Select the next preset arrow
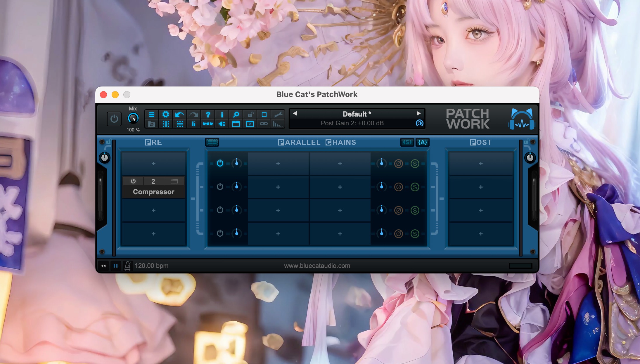 point(418,113)
